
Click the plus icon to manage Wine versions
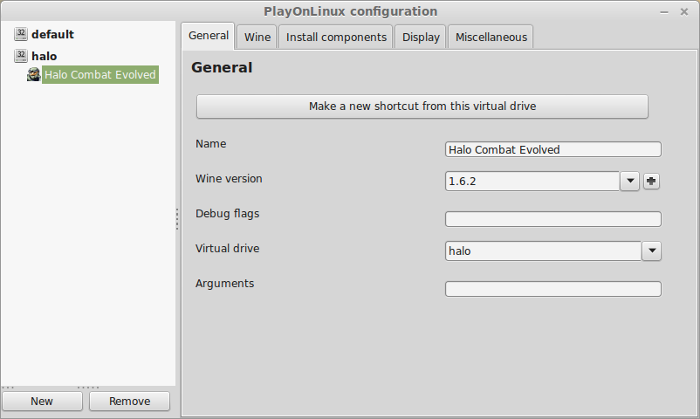[x=651, y=181]
